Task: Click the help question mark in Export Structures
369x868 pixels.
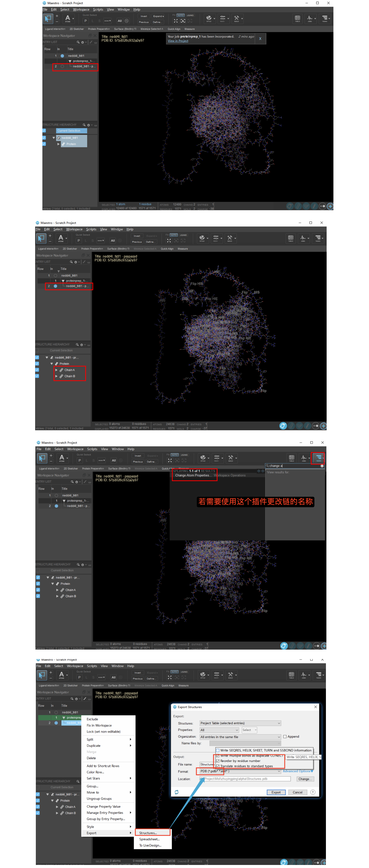Action: [x=313, y=792]
